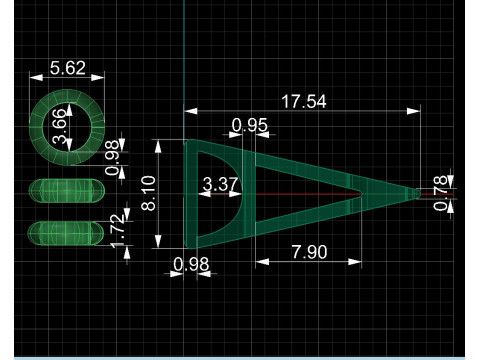Screen dimensions: 480x360
Task: Select the 0.78 tip dimension label
Action: coord(440,193)
